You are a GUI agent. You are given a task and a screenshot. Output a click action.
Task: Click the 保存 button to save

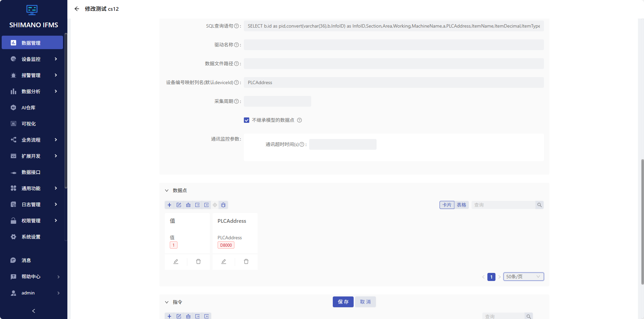[343, 302]
